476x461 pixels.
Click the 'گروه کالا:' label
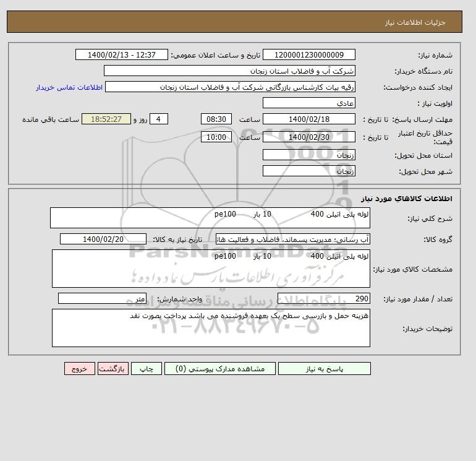point(438,239)
